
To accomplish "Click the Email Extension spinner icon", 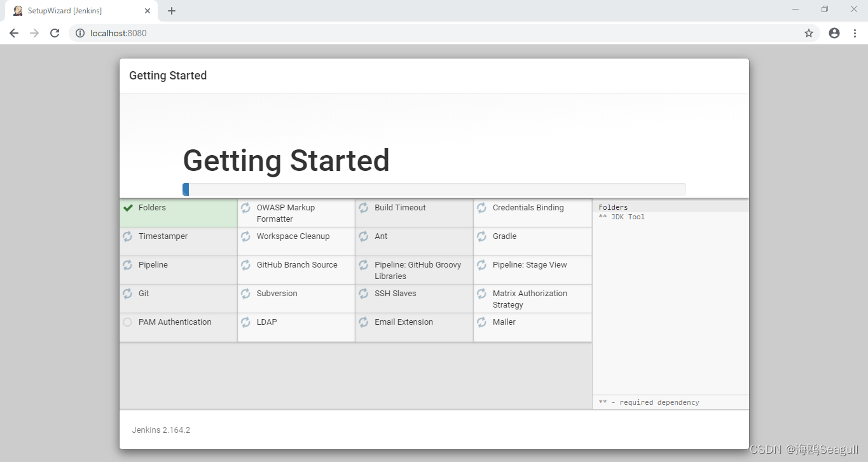I will pos(363,322).
